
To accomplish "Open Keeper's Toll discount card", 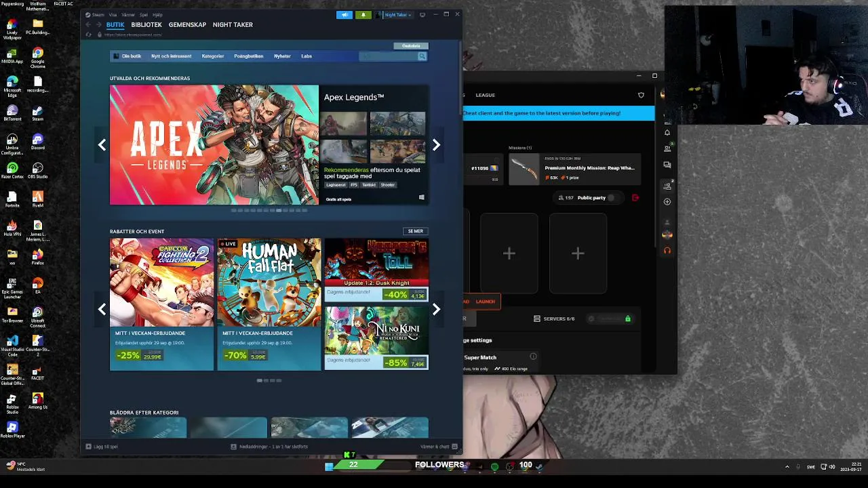I will point(376,270).
